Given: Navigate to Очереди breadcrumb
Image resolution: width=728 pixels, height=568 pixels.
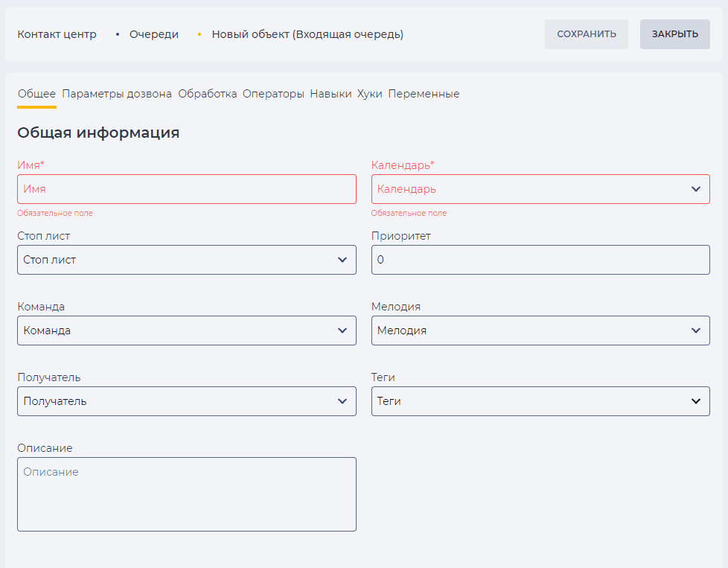Looking at the screenshot, I should 153,34.
